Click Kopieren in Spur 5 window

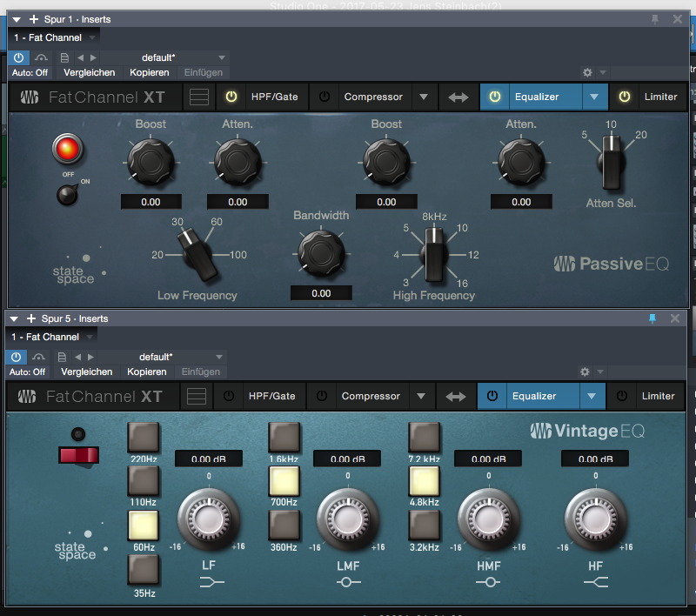coord(146,372)
